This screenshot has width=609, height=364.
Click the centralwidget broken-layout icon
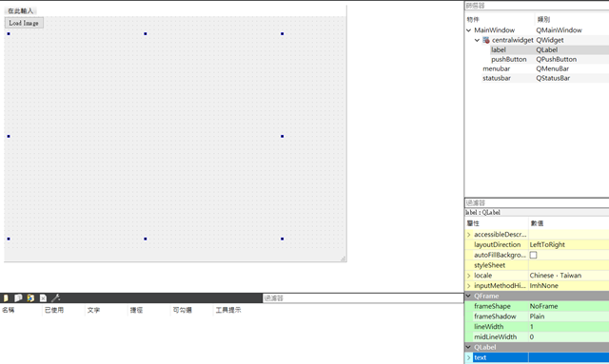(486, 40)
